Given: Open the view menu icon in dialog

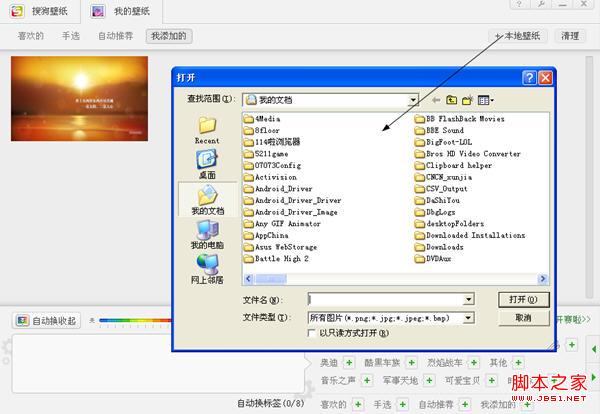Looking at the screenshot, I should (x=486, y=100).
